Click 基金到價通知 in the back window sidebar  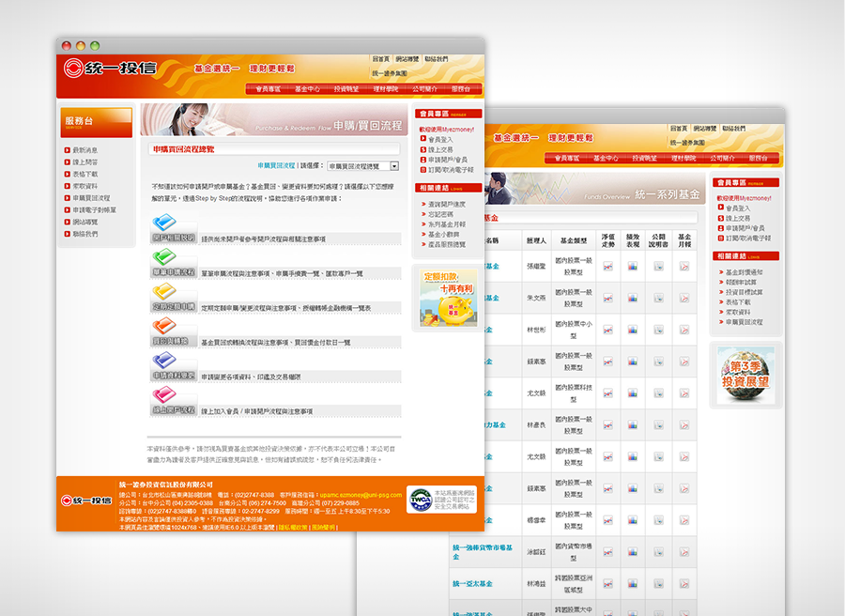(x=745, y=272)
